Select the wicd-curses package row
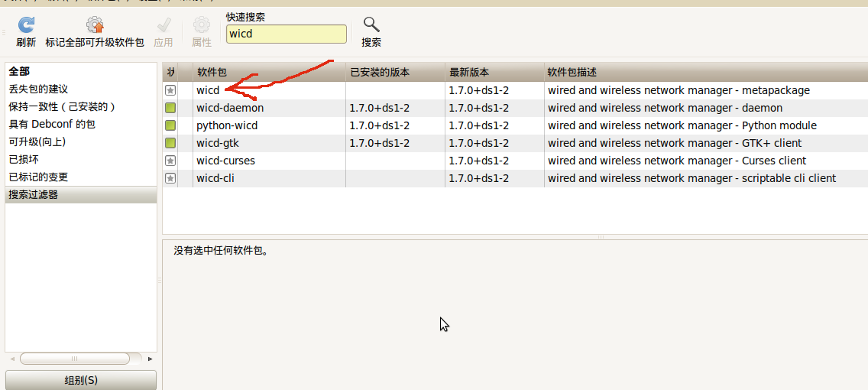This screenshot has height=390, width=868. [515, 161]
